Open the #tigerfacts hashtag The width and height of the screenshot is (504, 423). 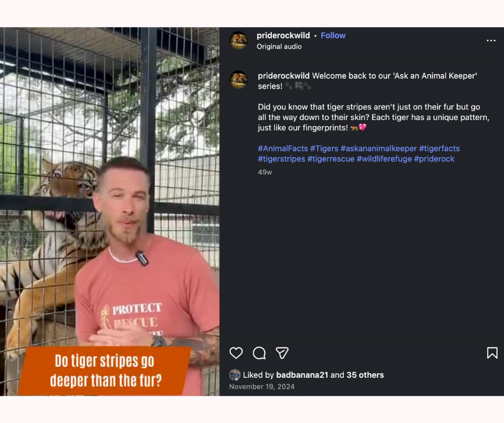point(439,148)
